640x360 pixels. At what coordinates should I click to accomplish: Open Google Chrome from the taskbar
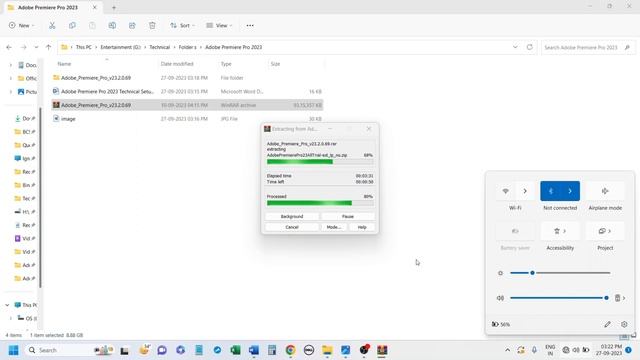click(x=290, y=350)
